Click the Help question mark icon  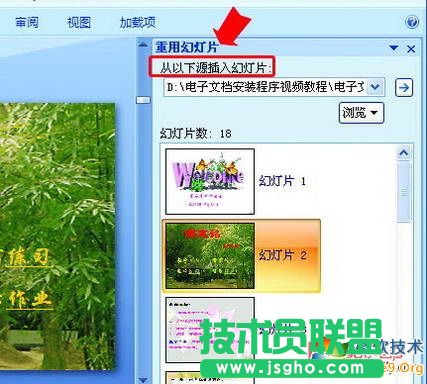coord(412,23)
